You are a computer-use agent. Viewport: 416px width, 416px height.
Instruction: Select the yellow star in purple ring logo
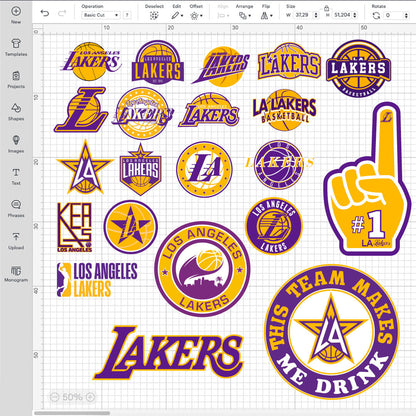[x=131, y=227]
